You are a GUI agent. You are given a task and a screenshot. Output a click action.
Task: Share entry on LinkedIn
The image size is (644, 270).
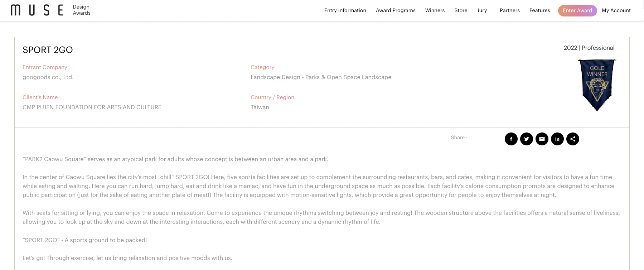(x=557, y=139)
